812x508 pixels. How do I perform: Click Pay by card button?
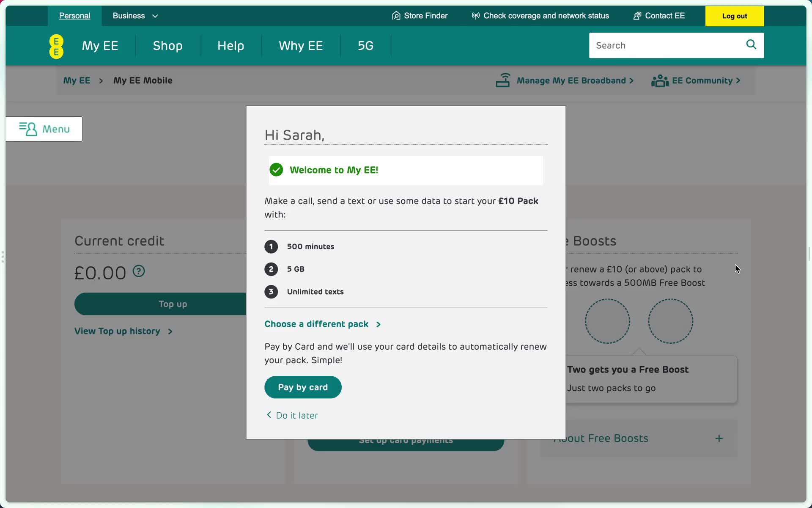(303, 387)
